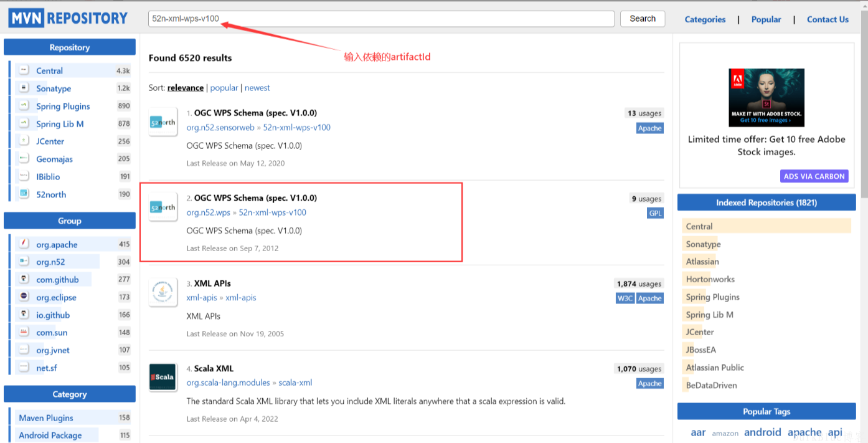Click the search input field
Viewport: 868px width, 443px height.
[382, 19]
